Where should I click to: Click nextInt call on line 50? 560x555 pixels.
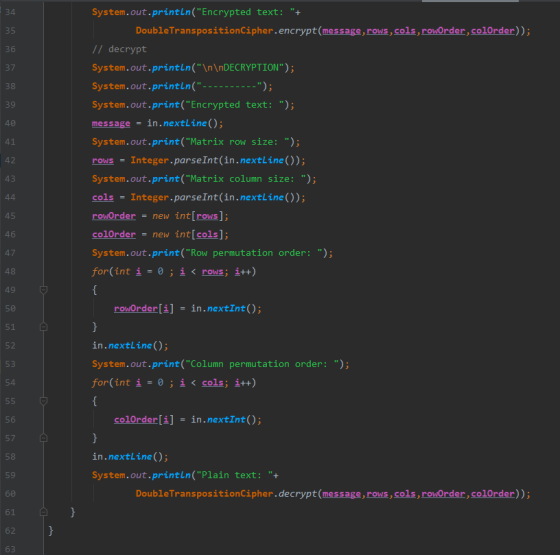(x=226, y=309)
